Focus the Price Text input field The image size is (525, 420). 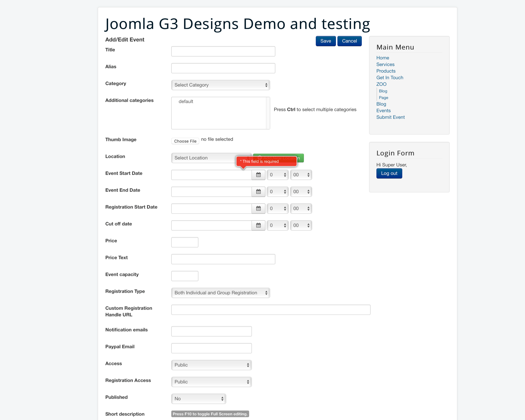223,259
